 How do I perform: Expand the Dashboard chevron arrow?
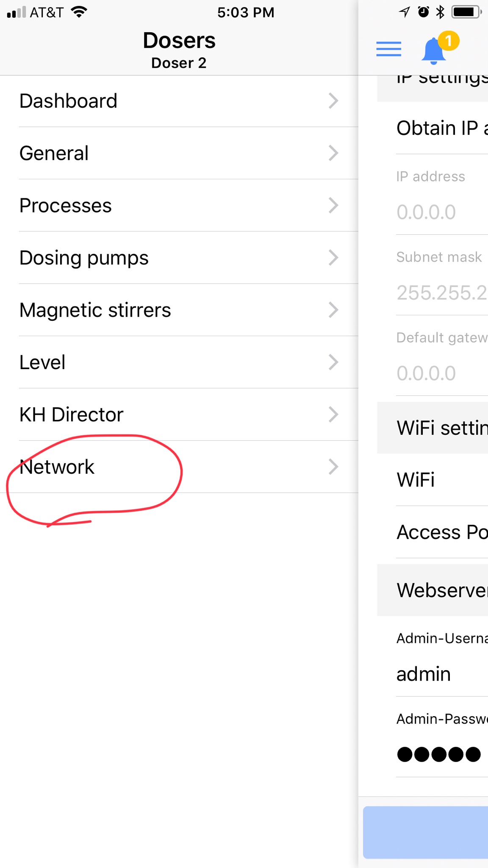click(333, 101)
